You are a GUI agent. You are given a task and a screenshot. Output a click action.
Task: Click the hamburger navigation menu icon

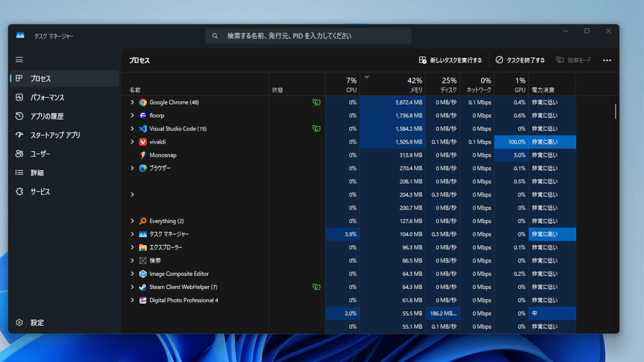(x=19, y=59)
